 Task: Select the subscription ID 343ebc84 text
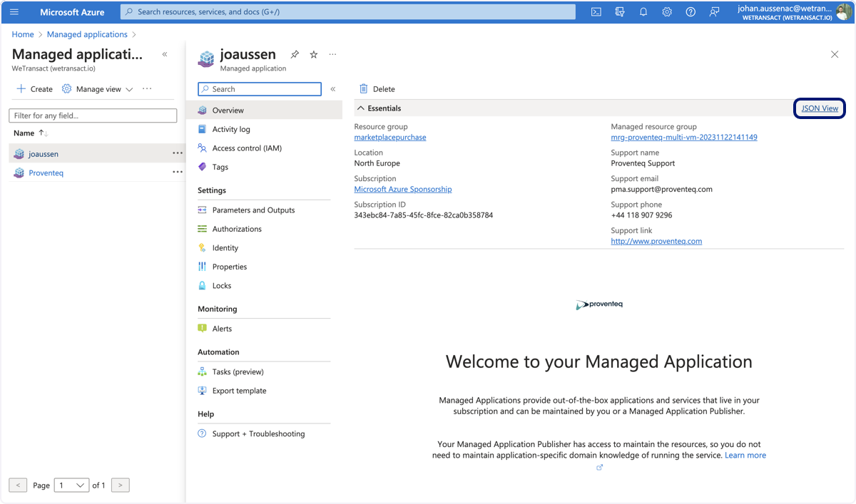424,215
